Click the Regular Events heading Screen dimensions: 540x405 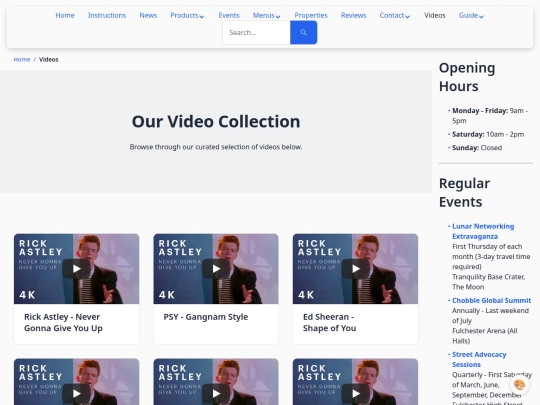pos(464,193)
